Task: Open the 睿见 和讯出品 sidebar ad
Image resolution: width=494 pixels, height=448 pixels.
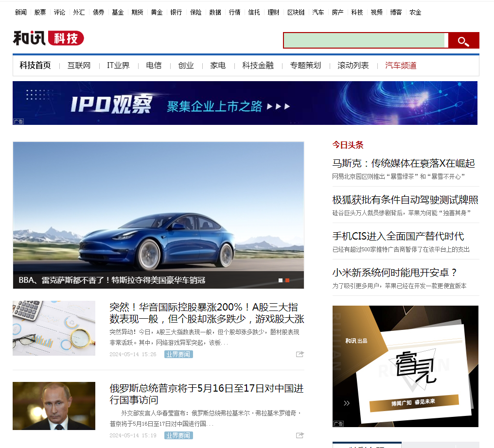Action: (406, 366)
